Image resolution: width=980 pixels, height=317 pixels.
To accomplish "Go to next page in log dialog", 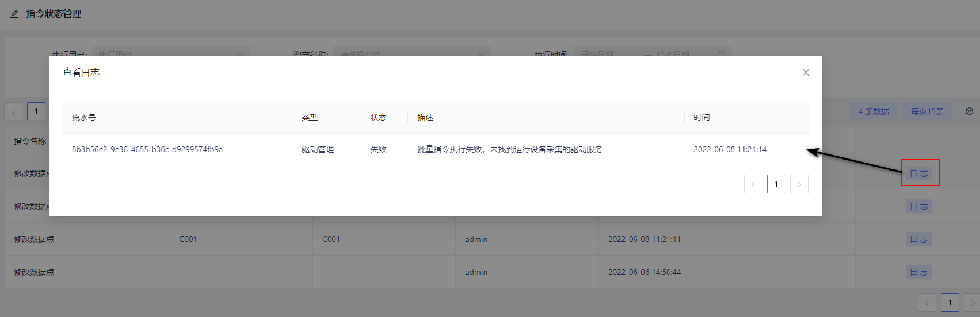I will pyautogui.click(x=799, y=184).
